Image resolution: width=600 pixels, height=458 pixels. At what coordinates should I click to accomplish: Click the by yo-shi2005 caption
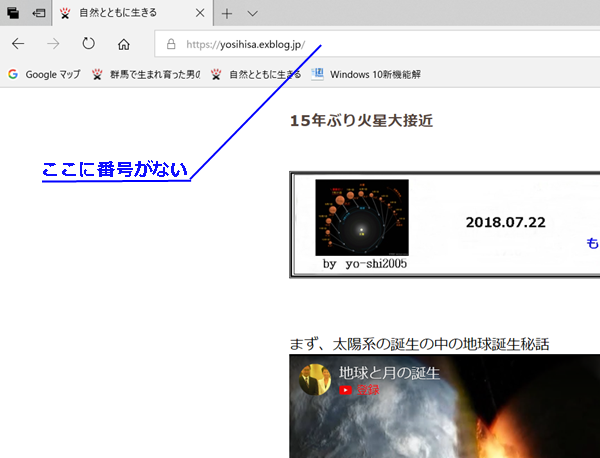(x=365, y=264)
